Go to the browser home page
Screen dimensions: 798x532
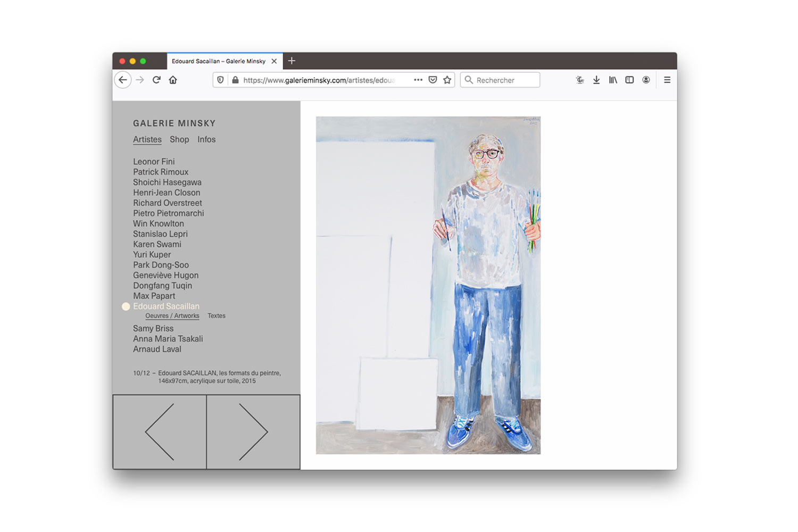coord(173,80)
